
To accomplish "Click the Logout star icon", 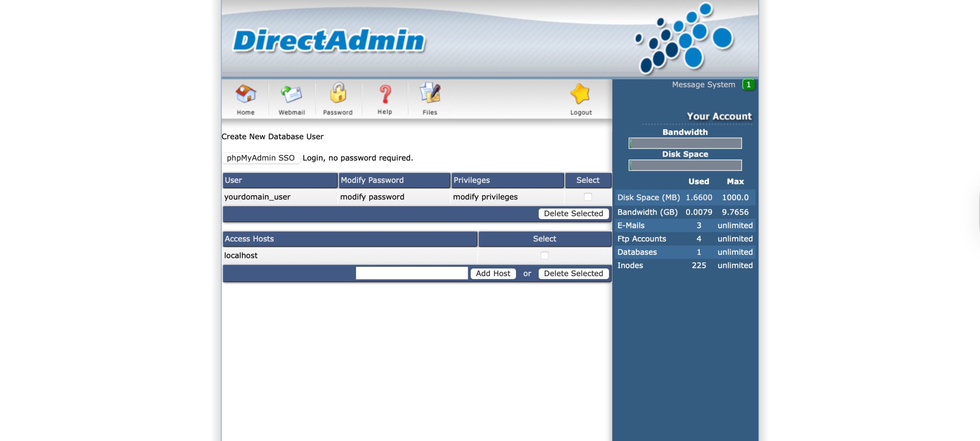I will (580, 94).
